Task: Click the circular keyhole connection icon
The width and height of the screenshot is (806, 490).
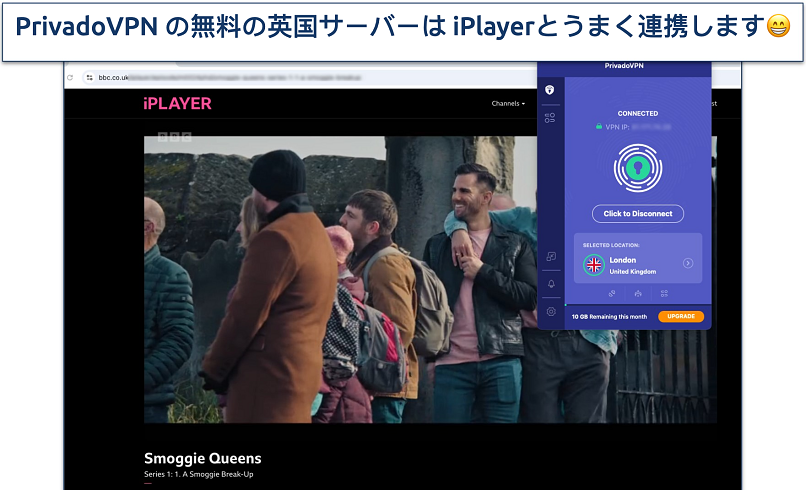Action: (637, 165)
